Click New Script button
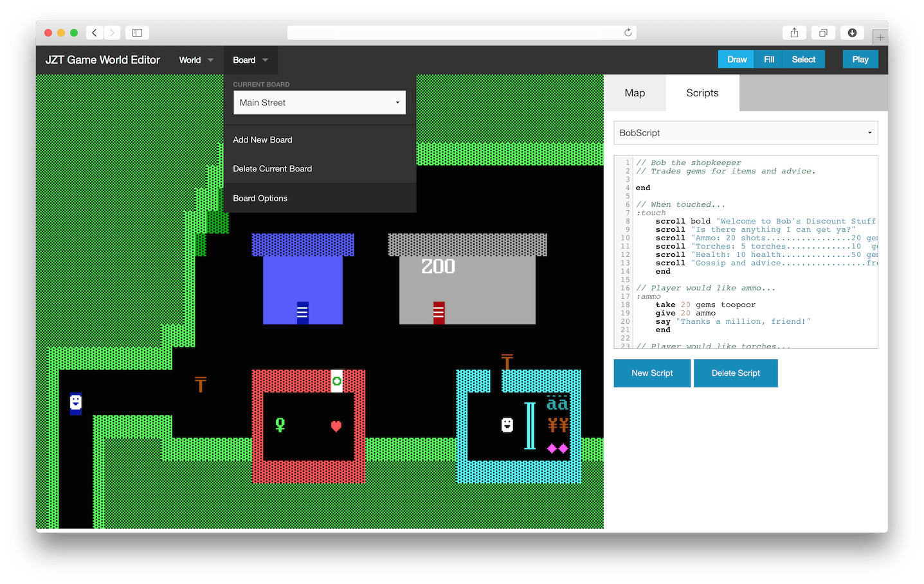The width and height of the screenshot is (924, 584). click(652, 373)
